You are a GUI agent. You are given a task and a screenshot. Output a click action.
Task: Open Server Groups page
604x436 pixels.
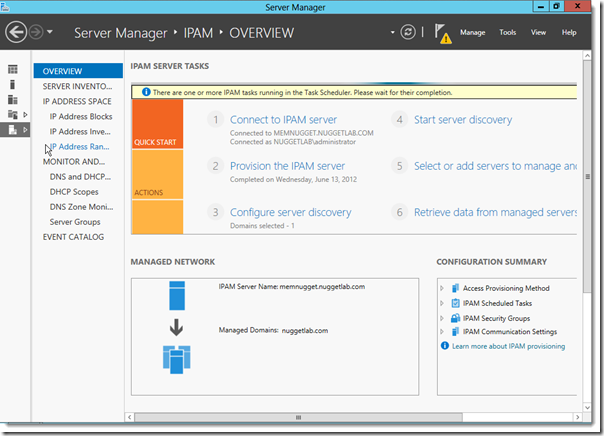pyautogui.click(x=75, y=222)
